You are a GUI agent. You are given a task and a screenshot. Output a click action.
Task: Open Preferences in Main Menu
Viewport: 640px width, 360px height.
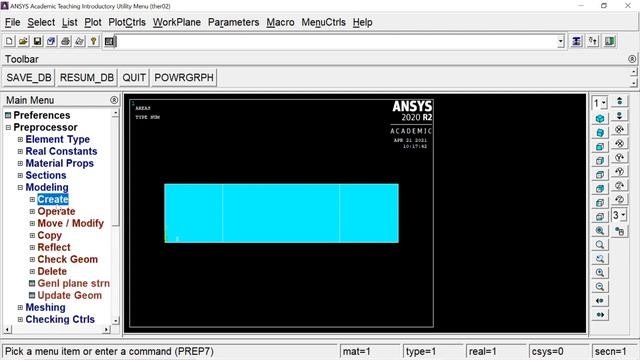point(42,116)
